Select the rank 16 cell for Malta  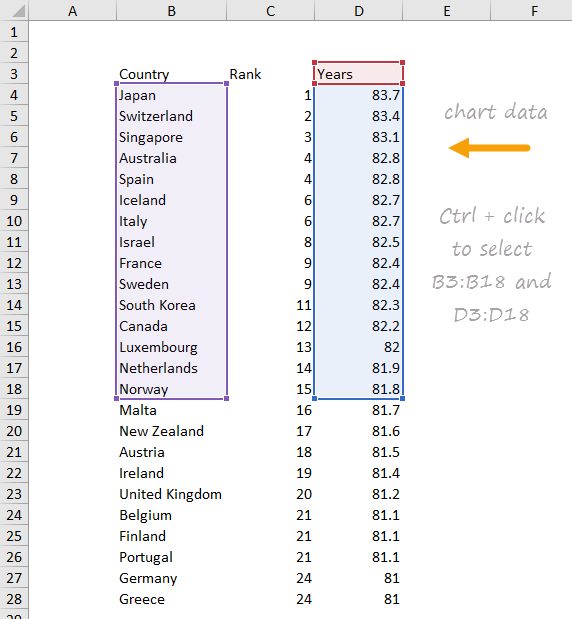pyautogui.click(x=270, y=410)
